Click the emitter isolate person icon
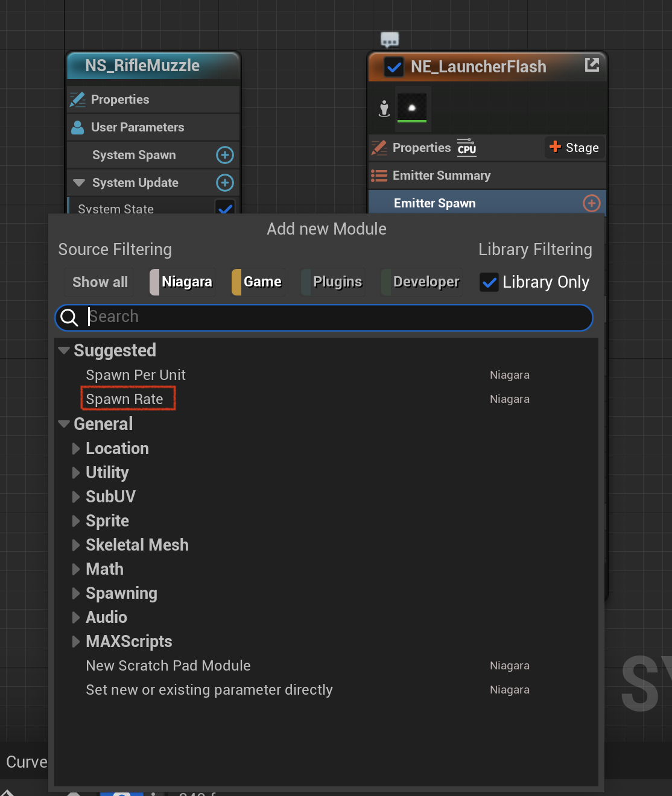672x796 pixels. [x=384, y=109]
